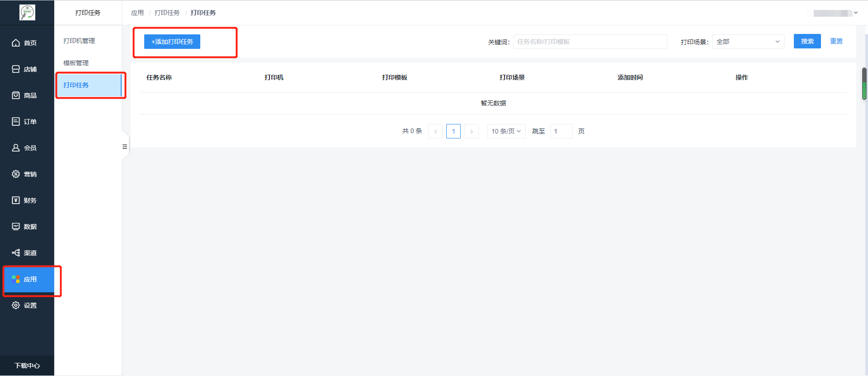The height and width of the screenshot is (376, 868).
Task: Open the orders (订单) icon
Action: [x=16, y=122]
